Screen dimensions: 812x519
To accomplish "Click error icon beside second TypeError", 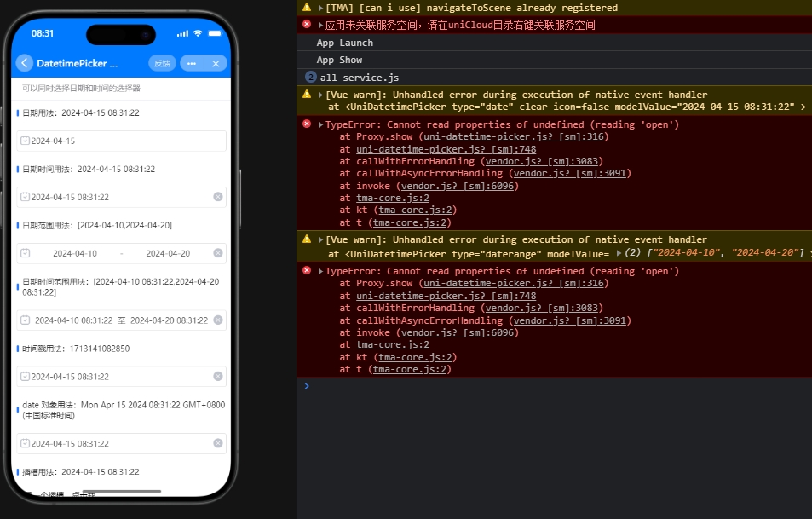I will coord(307,270).
